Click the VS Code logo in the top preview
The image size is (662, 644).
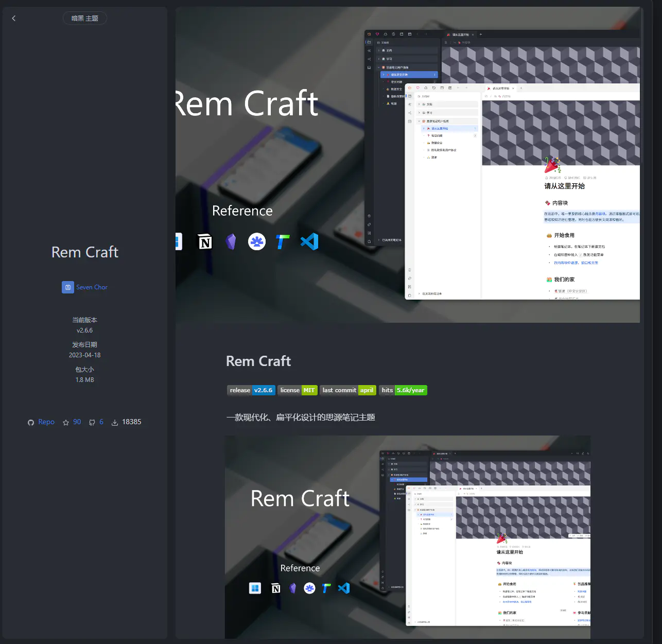(x=309, y=241)
